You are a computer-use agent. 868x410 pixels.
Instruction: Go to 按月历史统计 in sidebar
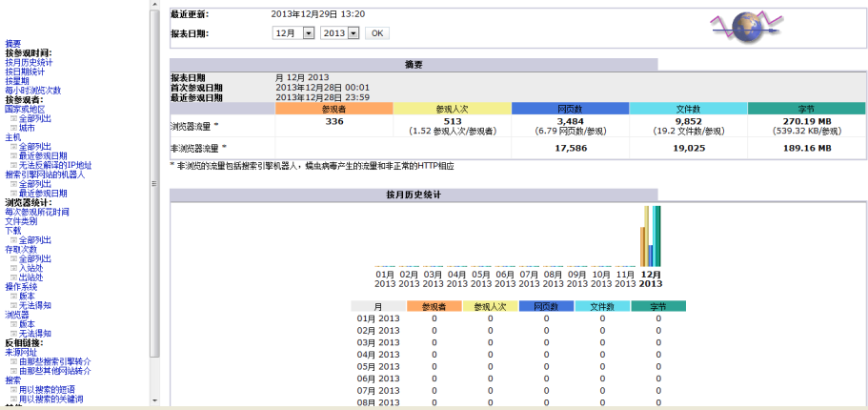(29, 62)
